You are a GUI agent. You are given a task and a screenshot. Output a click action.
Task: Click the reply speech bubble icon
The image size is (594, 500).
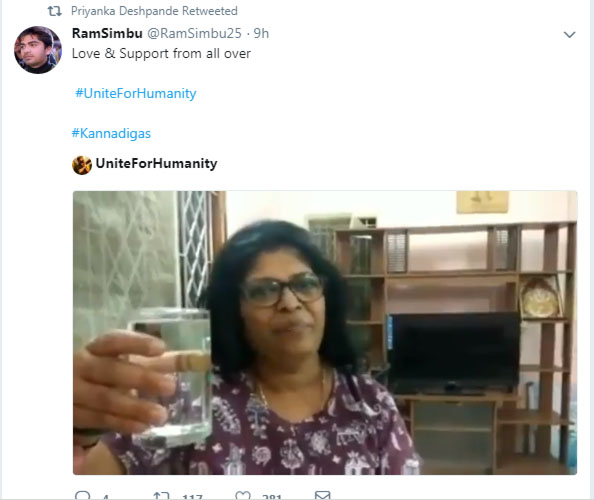pyautogui.click(x=83, y=495)
